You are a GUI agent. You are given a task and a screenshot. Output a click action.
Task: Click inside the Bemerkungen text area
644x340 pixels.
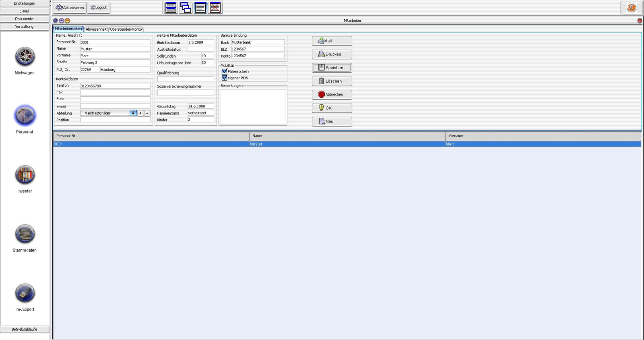[x=253, y=107]
